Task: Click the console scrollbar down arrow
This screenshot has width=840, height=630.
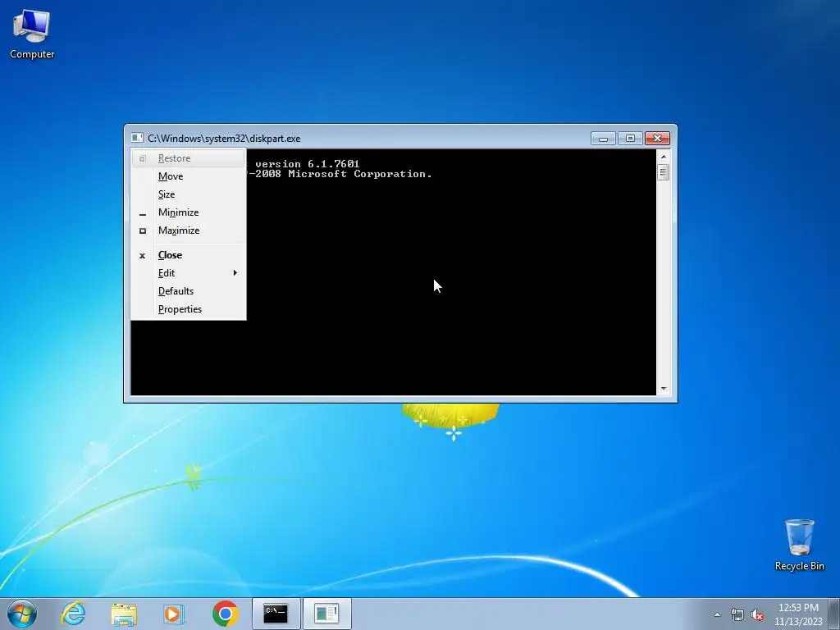Action: [x=663, y=389]
